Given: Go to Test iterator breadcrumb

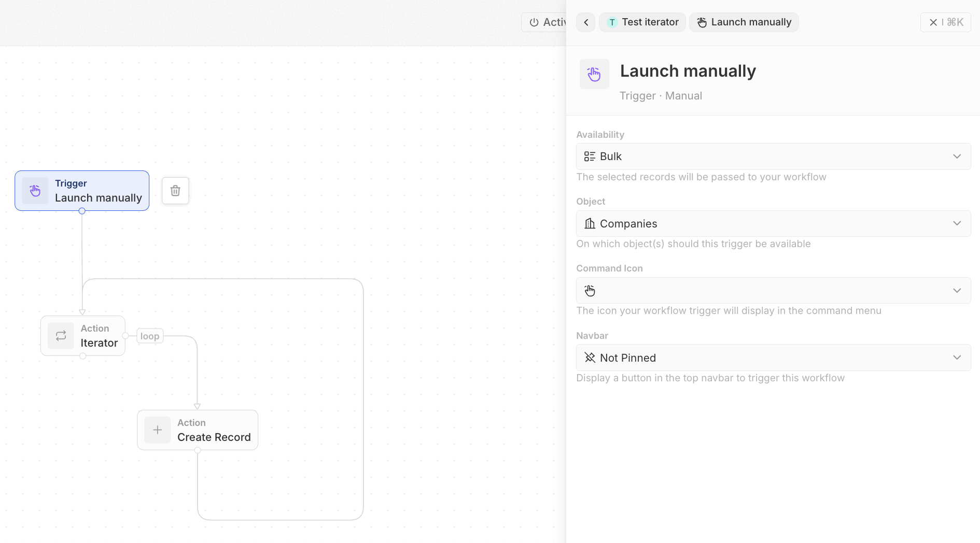Looking at the screenshot, I should pos(642,22).
